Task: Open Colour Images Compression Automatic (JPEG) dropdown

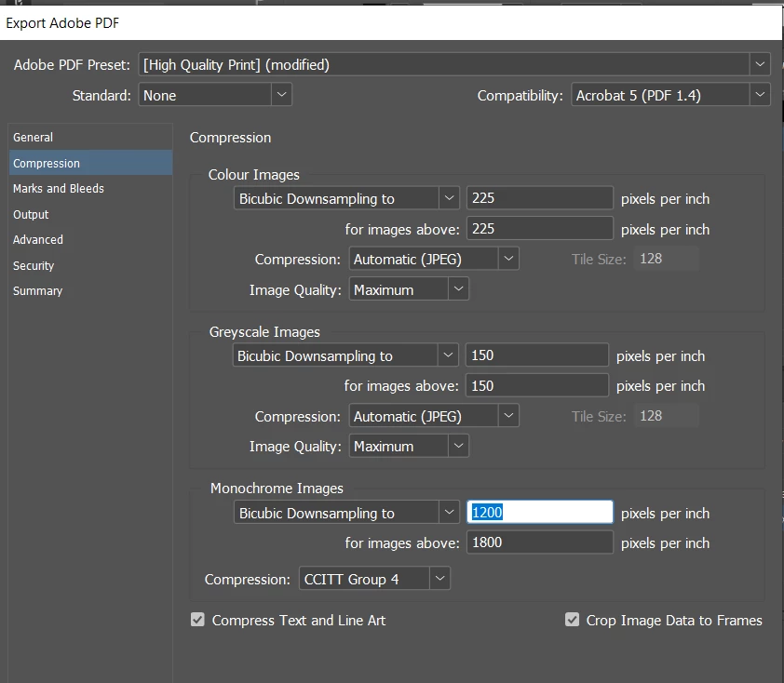Action: click(434, 259)
